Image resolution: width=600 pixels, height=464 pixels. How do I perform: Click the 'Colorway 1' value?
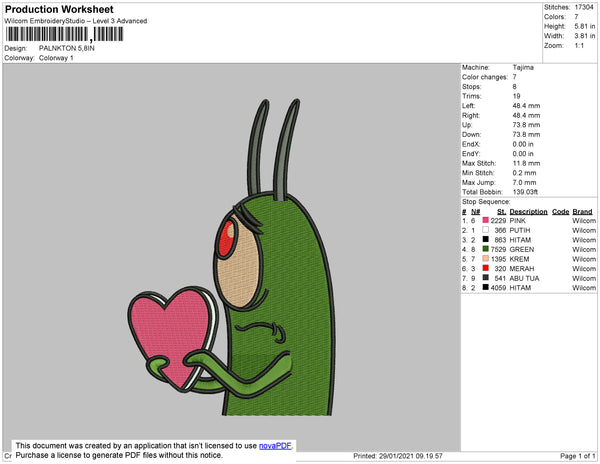click(56, 58)
